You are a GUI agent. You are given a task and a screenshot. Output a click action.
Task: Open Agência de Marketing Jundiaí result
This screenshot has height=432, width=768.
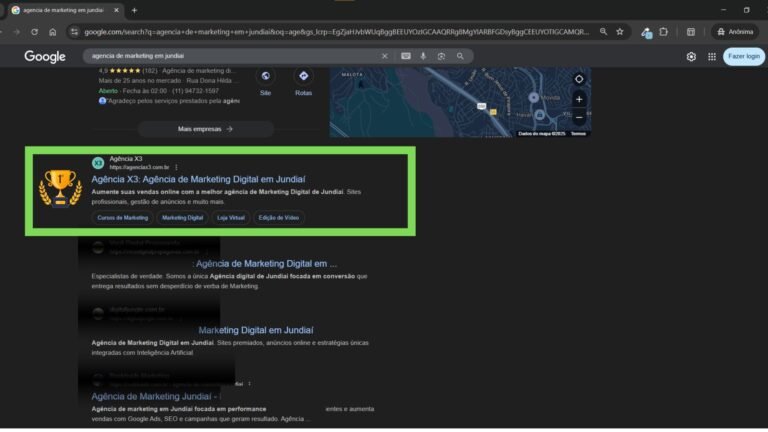coord(156,396)
